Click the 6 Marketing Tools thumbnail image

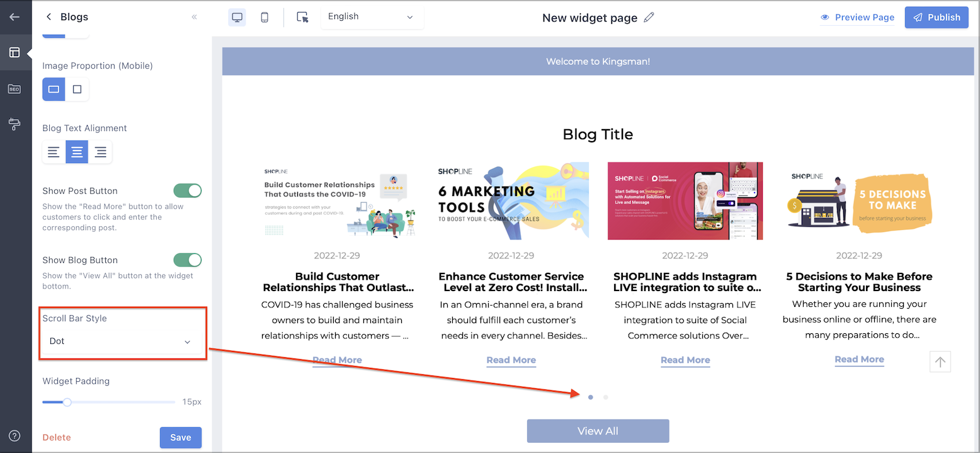pos(511,201)
